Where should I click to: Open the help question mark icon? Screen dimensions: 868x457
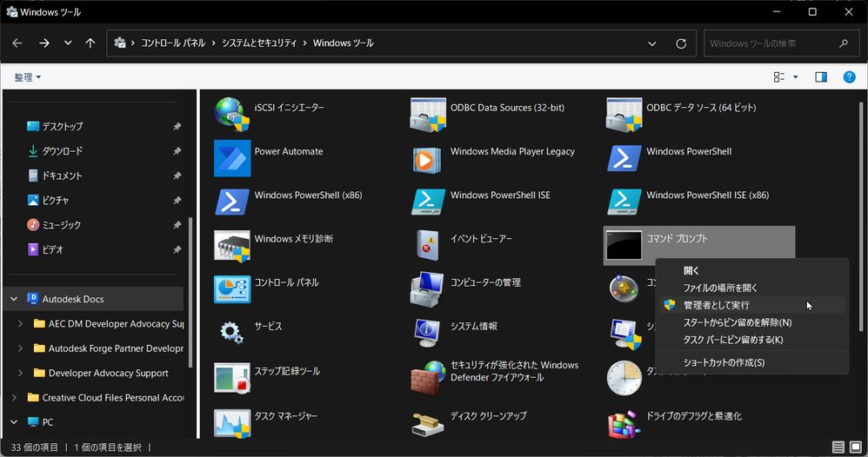849,77
